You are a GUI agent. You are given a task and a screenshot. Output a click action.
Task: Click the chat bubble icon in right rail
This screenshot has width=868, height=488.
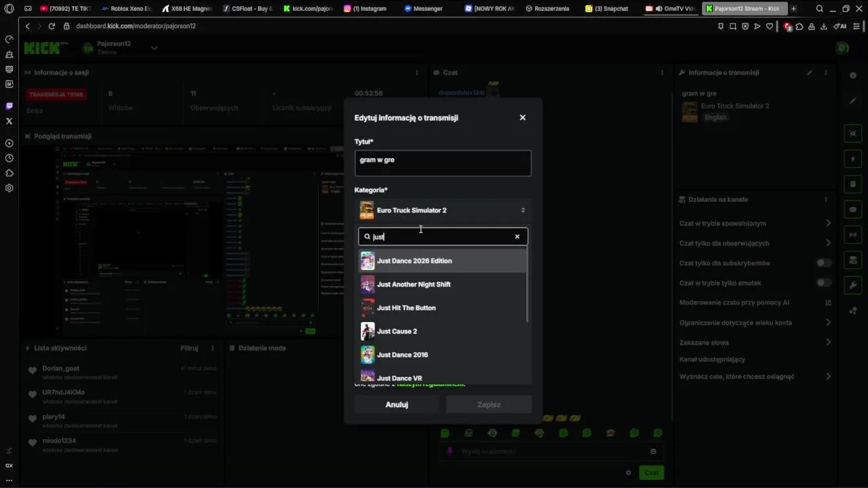853,209
